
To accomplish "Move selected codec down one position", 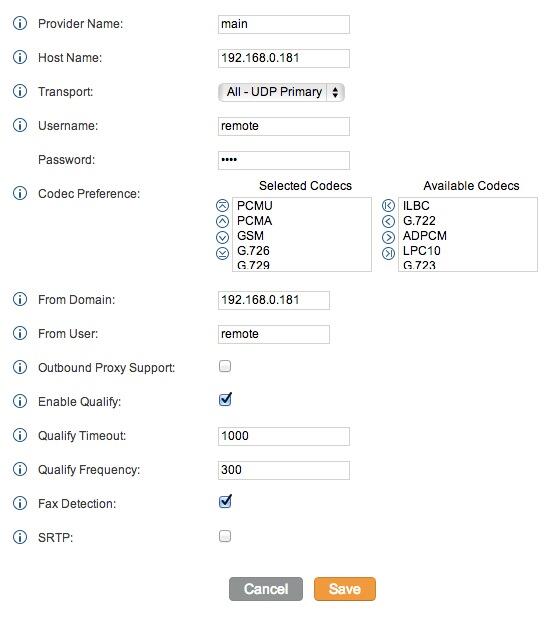I will pos(222,237).
